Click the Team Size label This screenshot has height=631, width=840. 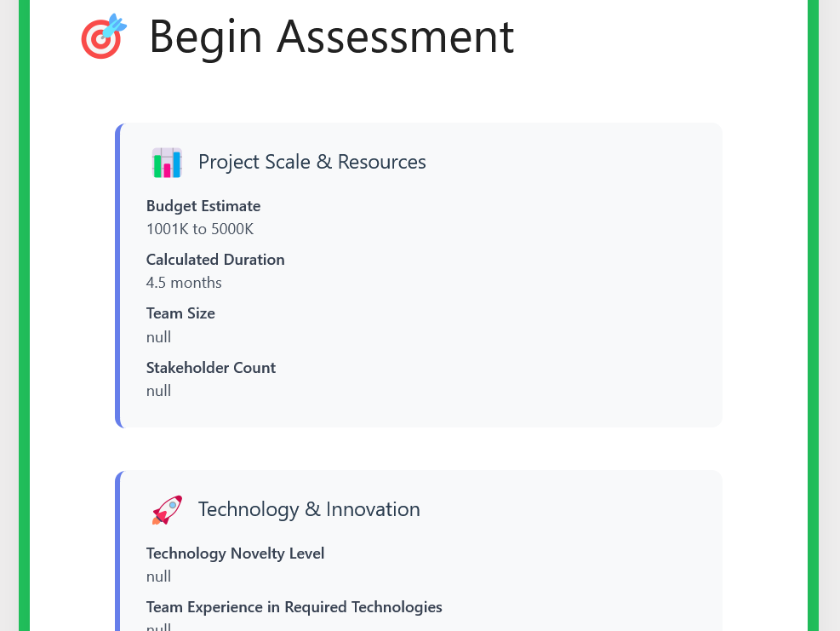[x=180, y=313]
